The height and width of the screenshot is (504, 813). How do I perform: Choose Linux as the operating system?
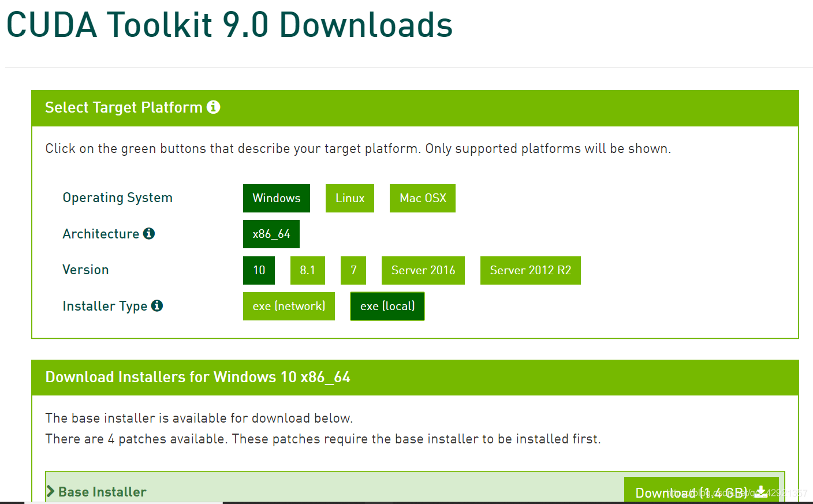click(350, 198)
